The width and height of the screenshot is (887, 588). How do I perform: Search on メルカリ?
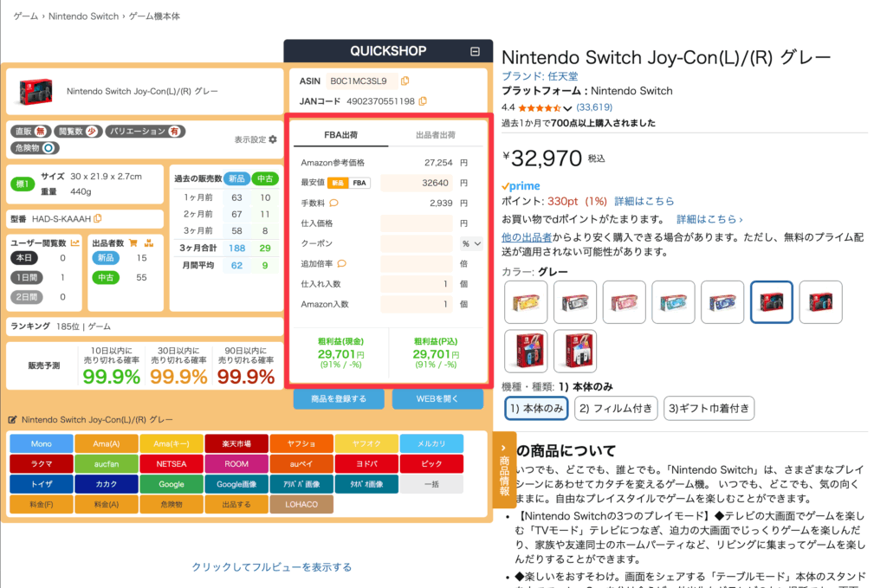pyautogui.click(x=431, y=444)
